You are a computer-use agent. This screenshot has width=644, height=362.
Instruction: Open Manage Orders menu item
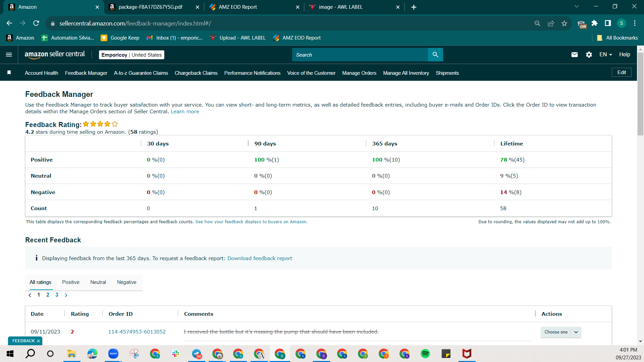pyautogui.click(x=359, y=73)
